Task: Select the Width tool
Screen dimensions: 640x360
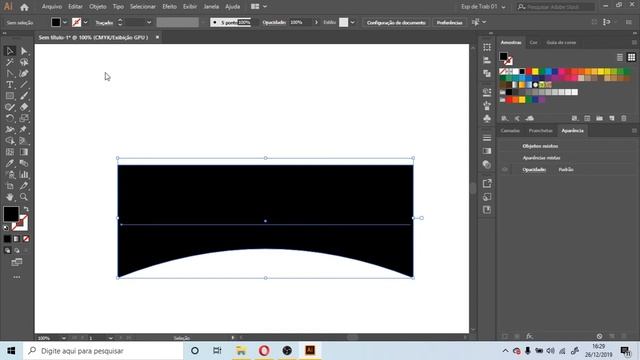Action: [10, 129]
